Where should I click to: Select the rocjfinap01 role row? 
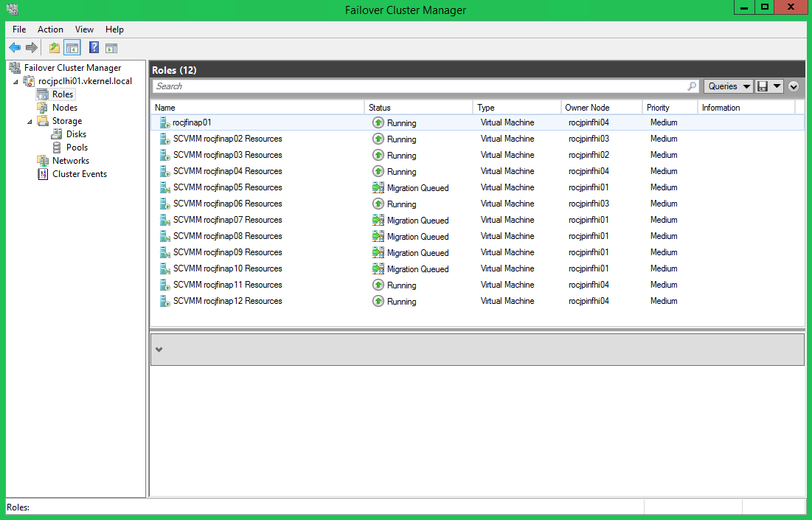[x=477, y=122]
